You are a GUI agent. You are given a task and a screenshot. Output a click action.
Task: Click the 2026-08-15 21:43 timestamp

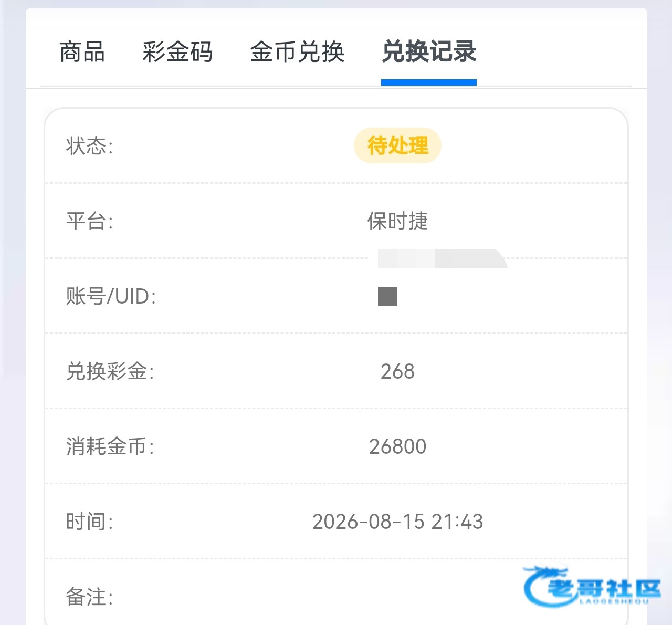pyautogui.click(x=397, y=522)
